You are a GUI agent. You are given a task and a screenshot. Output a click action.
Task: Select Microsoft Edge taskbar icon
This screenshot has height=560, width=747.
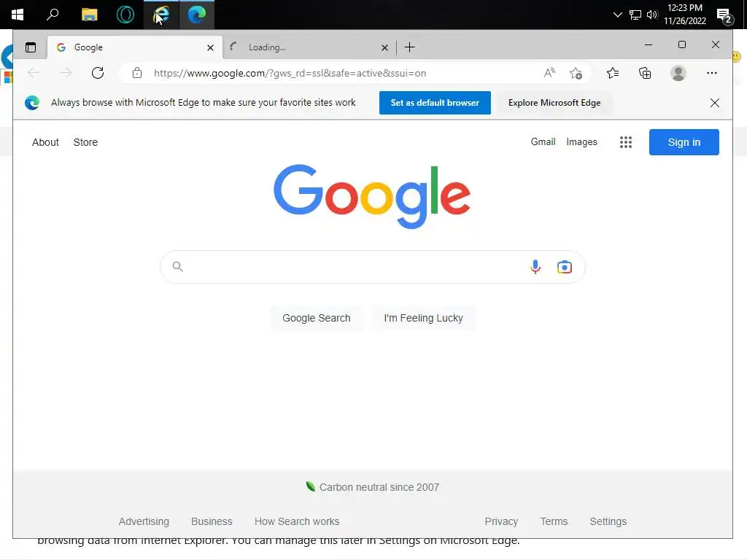tap(197, 15)
